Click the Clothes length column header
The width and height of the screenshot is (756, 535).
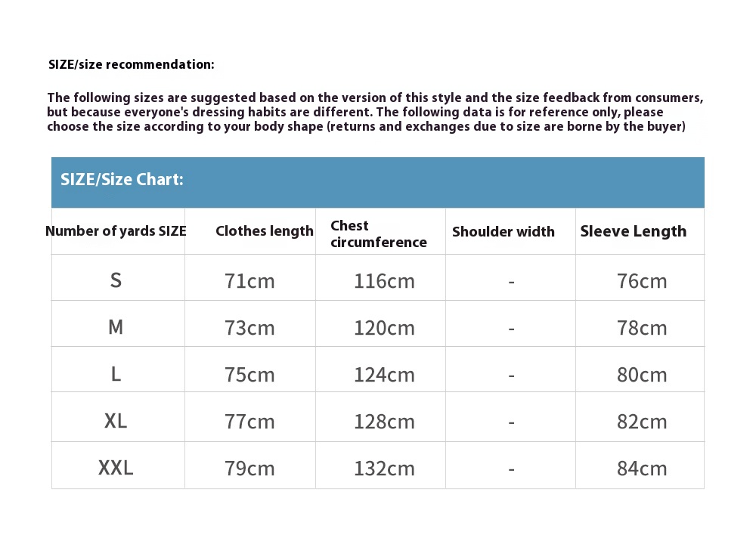point(264,231)
